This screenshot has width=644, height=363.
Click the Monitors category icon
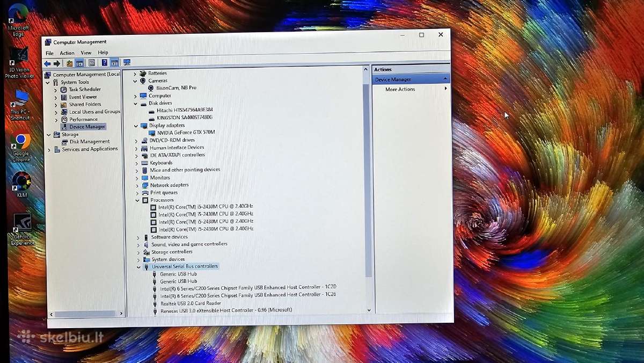144,178
